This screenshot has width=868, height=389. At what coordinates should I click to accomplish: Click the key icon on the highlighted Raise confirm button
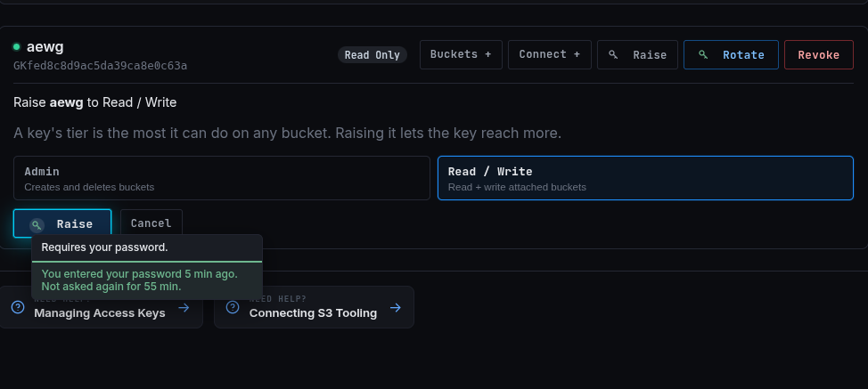tap(37, 224)
